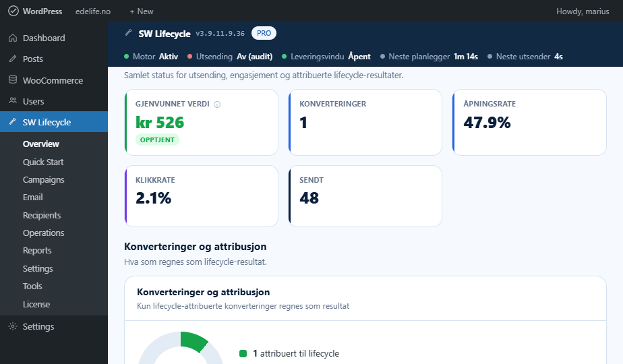Select the SW Lifecycle sidebar menu
Screen dimensions: 623x364
click(x=54, y=122)
